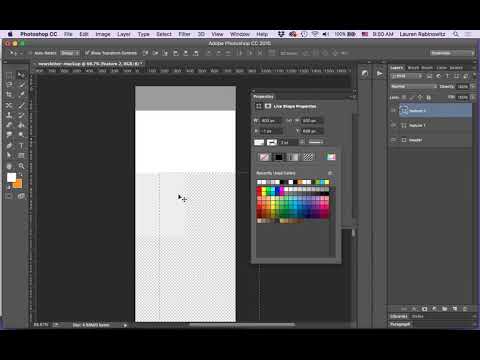The width and height of the screenshot is (480, 360).
Task: Open the Fill slider arrow
Action: point(473,97)
